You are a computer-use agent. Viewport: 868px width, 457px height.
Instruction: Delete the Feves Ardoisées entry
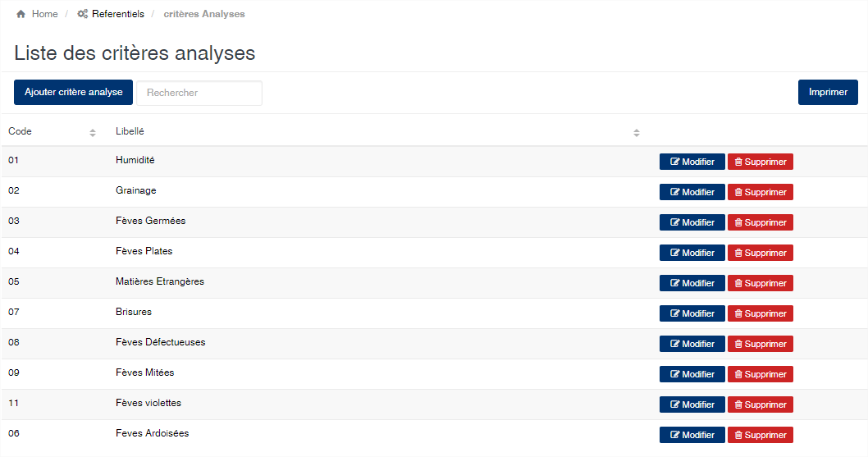tap(760, 435)
